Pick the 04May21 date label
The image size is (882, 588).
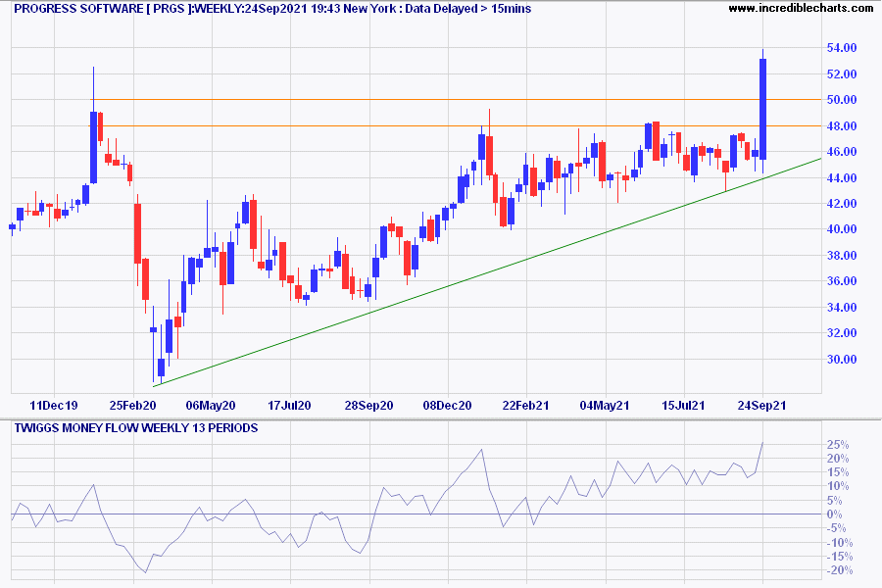click(605, 405)
